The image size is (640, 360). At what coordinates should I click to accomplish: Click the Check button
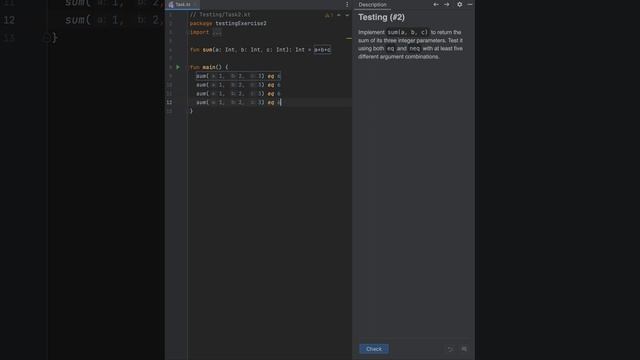(374, 349)
